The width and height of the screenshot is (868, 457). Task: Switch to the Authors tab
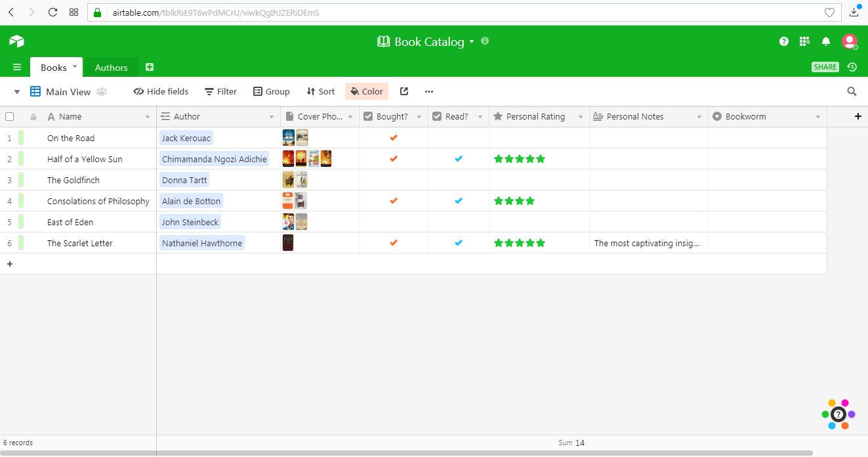pyautogui.click(x=111, y=68)
